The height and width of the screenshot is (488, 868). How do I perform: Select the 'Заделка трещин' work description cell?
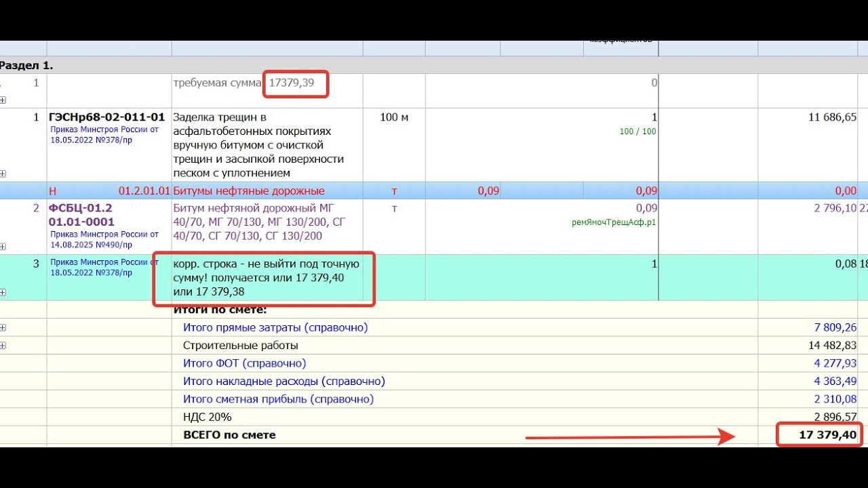pos(267,145)
